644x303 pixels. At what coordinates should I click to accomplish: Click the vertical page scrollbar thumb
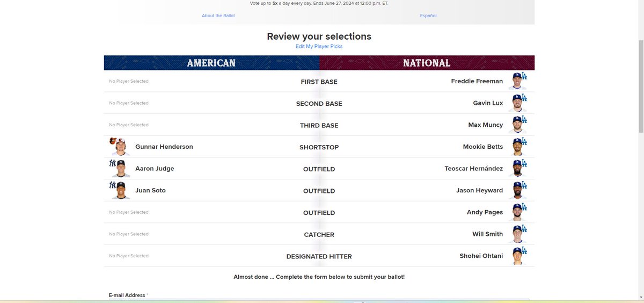pos(640,86)
